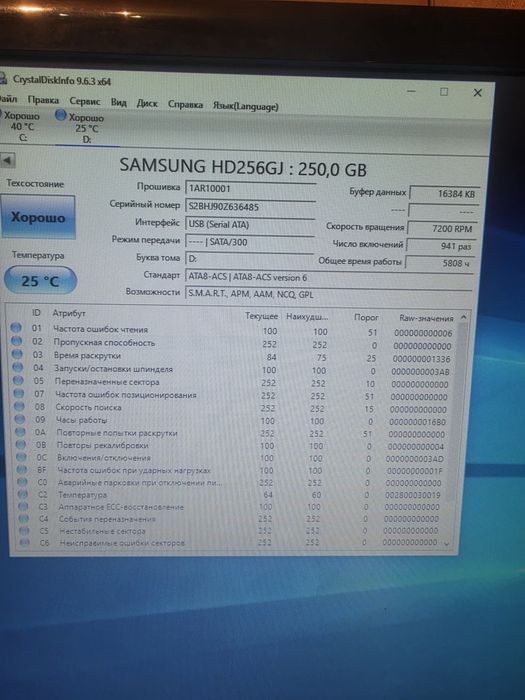Screen dimensions: 525x700
Task: Click the serial number field S2BHJ90Z636485
Action: (x=250, y=207)
